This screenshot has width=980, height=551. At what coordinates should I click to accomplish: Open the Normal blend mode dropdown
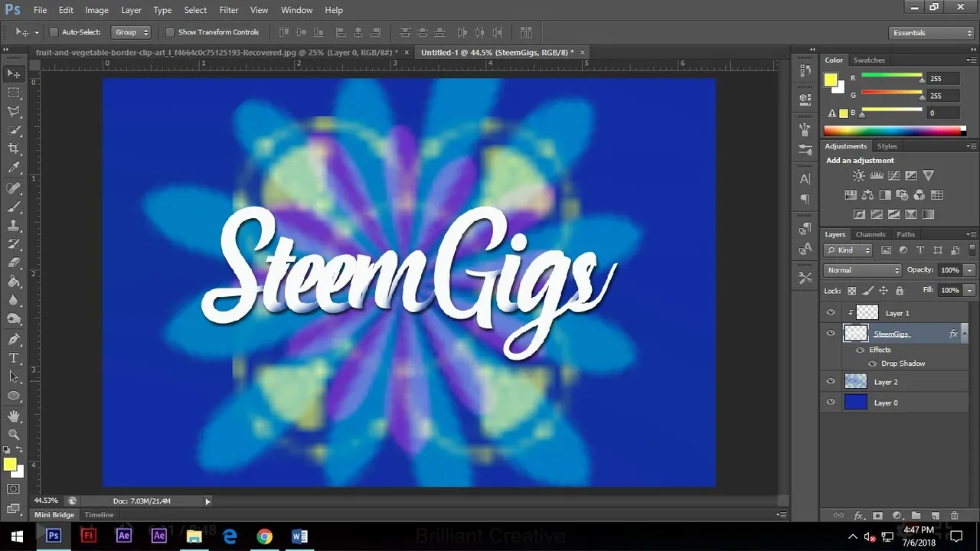tap(863, 270)
